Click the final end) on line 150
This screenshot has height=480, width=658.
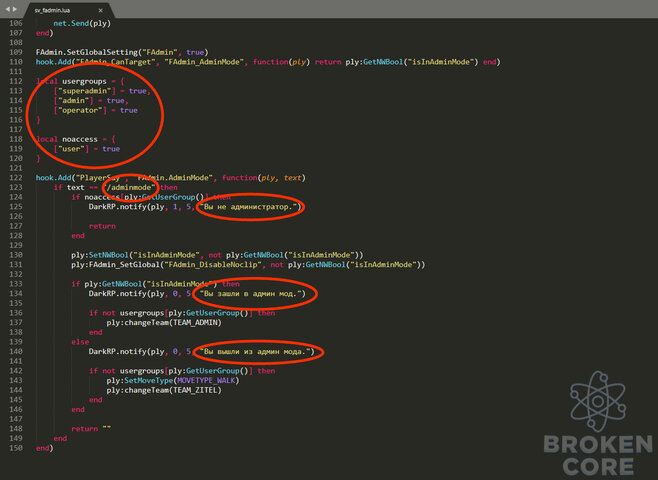(44, 448)
